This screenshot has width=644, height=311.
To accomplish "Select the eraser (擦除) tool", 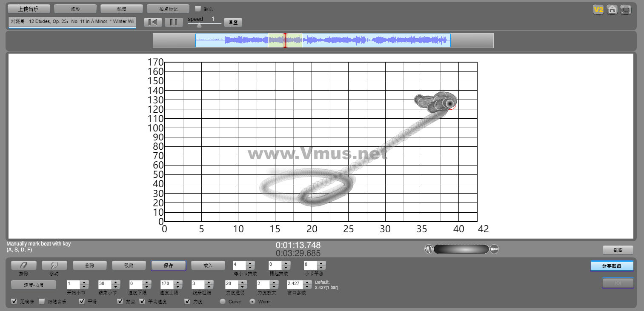I will [23, 265].
